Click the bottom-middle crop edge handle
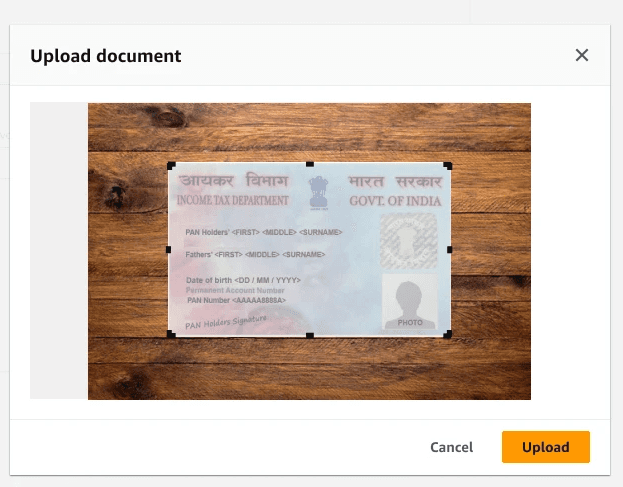Image resolution: width=623 pixels, height=487 pixels. coord(310,336)
